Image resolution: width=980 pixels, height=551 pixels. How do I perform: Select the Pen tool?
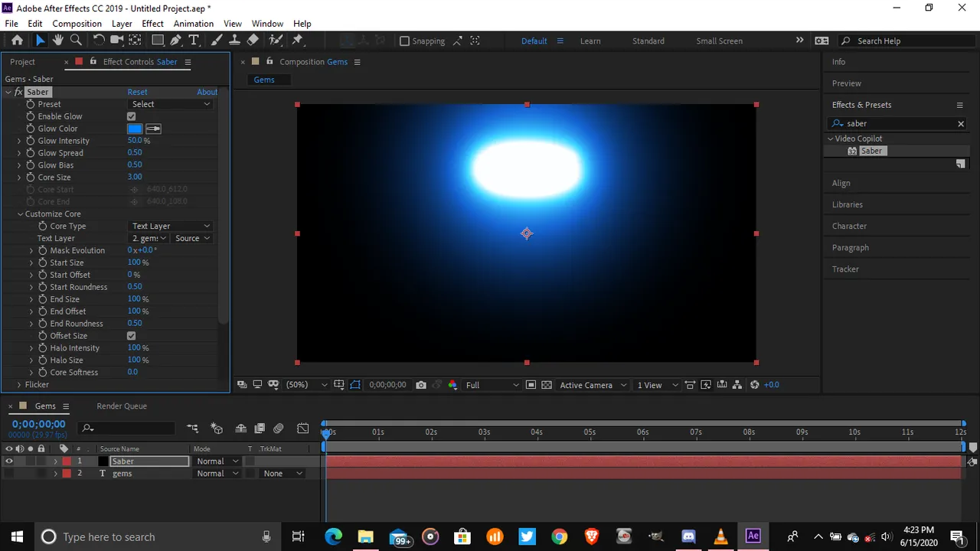tap(176, 41)
